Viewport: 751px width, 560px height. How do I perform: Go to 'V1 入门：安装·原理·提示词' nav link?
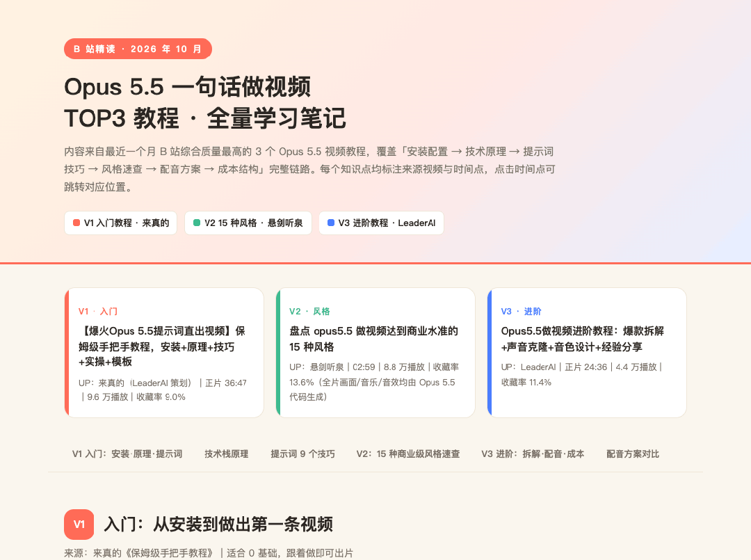point(127,454)
